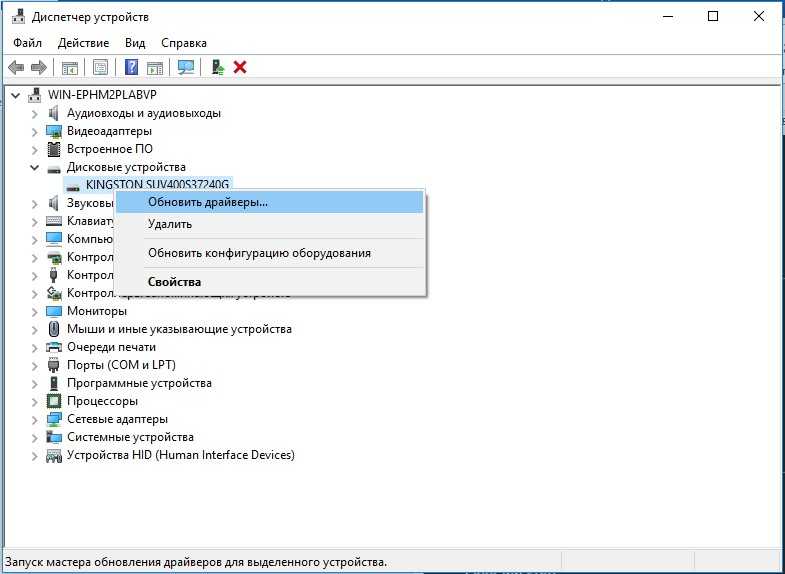
Task: Collapse the WIN-EPHM2PLABVP root node
Action: pos(16,95)
